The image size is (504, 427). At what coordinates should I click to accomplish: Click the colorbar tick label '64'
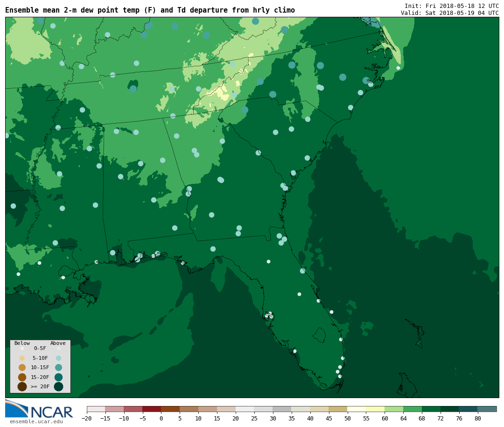tap(403, 418)
